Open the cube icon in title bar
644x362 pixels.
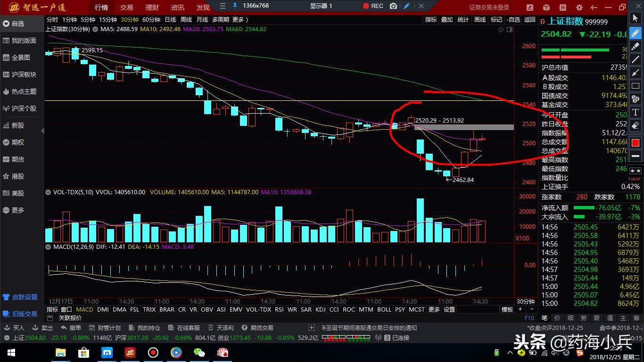[547, 8]
